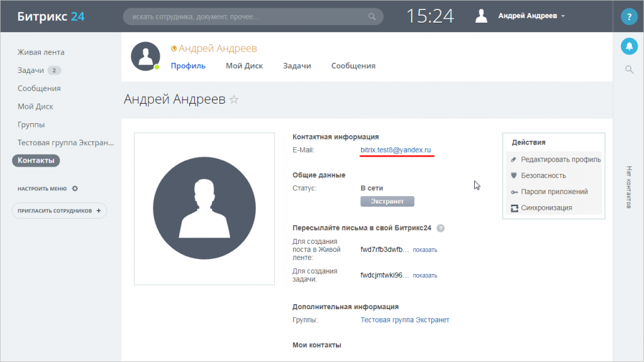Click the extranet marker icon near name

point(174,48)
